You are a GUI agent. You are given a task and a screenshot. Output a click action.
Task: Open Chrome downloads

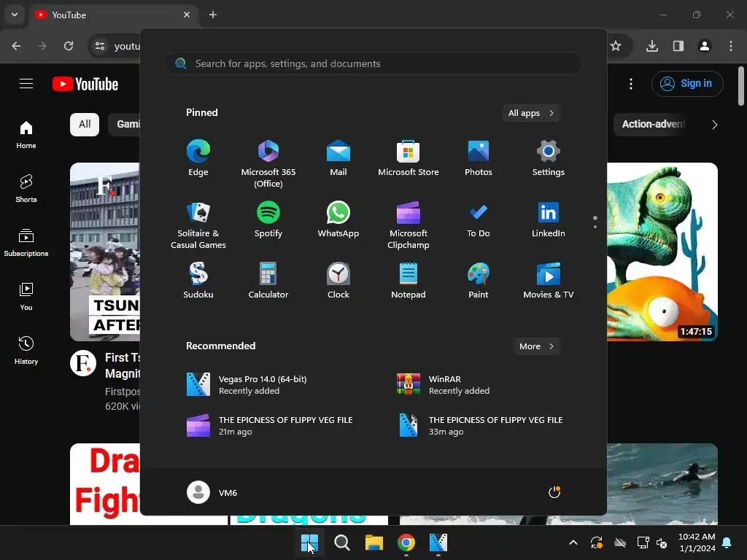click(x=651, y=46)
